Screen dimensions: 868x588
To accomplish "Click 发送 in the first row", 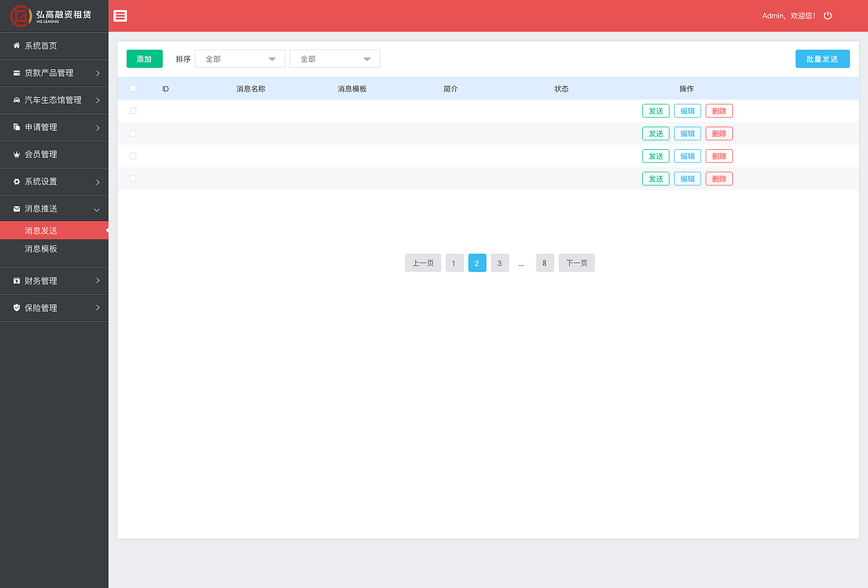I will [x=656, y=111].
